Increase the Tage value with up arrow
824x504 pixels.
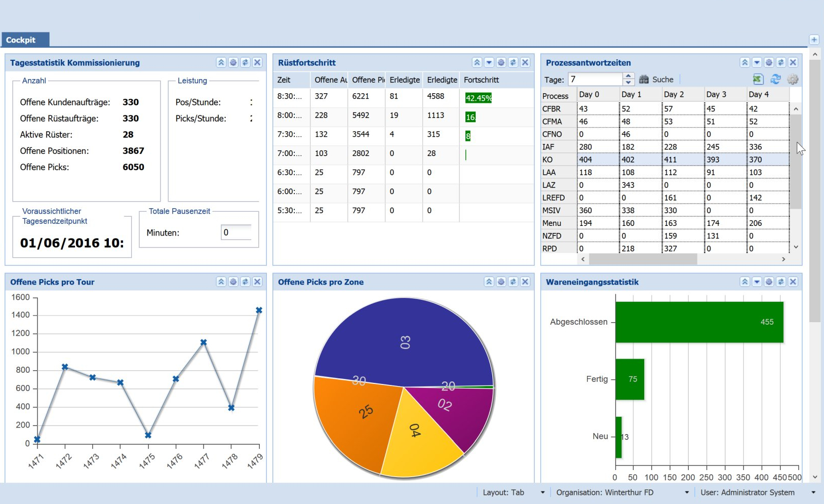pyautogui.click(x=629, y=76)
